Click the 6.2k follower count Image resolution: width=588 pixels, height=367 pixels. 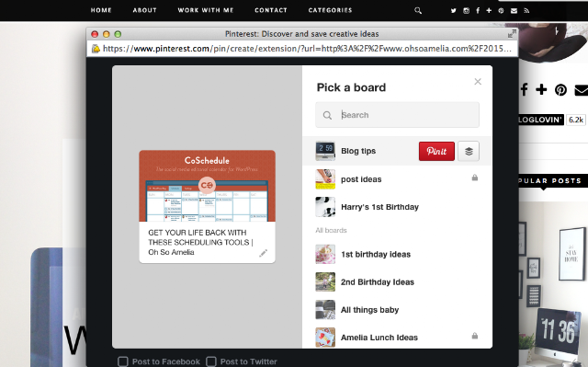tap(576, 120)
